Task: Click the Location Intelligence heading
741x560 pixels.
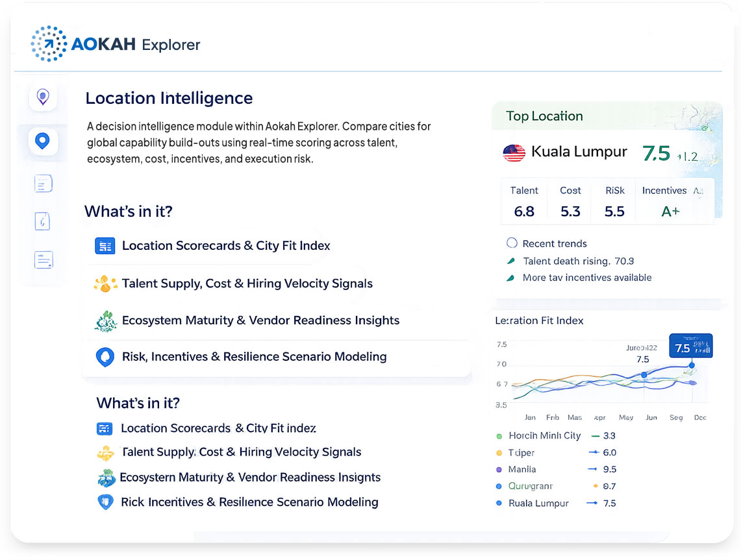Action: click(170, 98)
